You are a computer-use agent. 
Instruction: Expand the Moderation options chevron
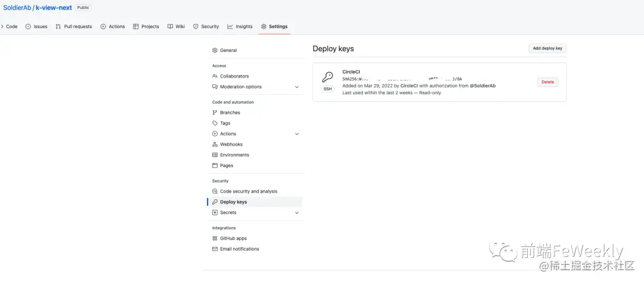pos(297,87)
